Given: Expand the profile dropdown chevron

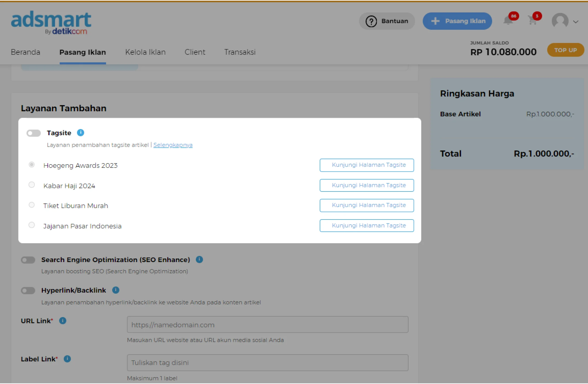Looking at the screenshot, I should pos(576,22).
